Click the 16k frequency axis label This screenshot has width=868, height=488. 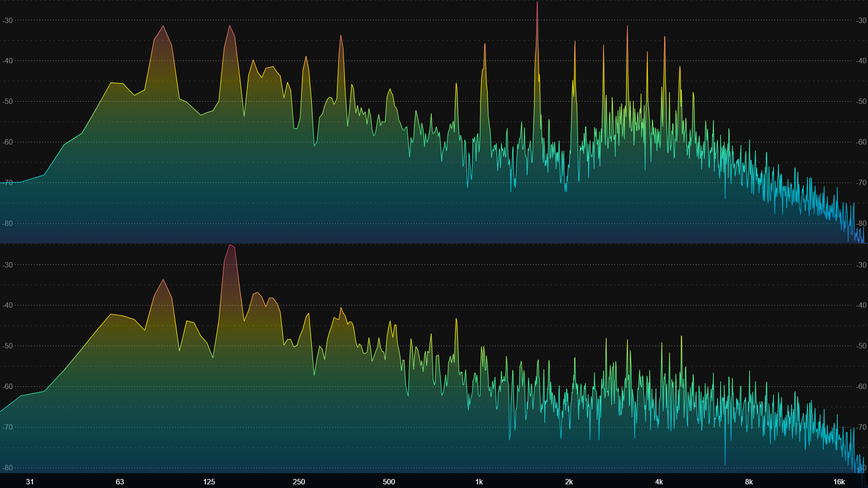click(839, 482)
